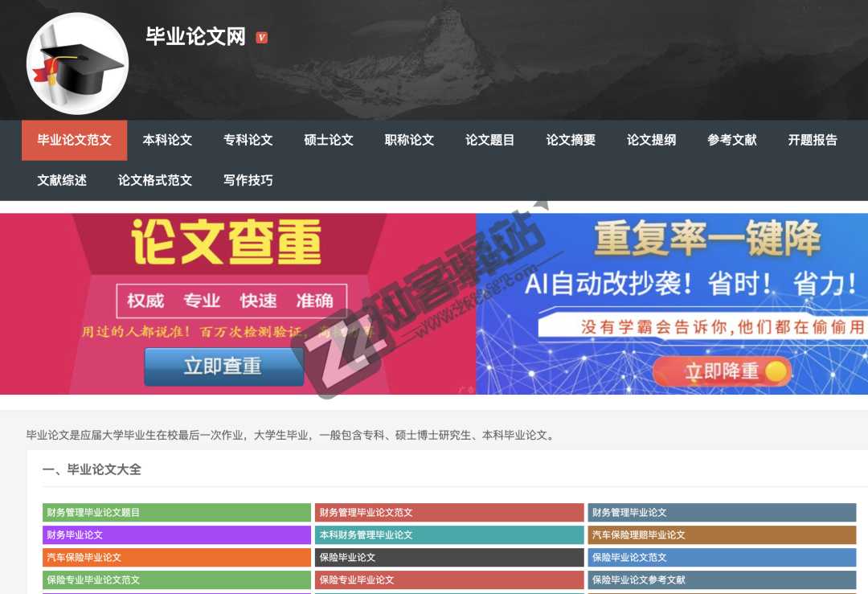This screenshot has height=594, width=868.
Task: Click the purple 财务毕业论文 tag
Action: [x=176, y=535]
